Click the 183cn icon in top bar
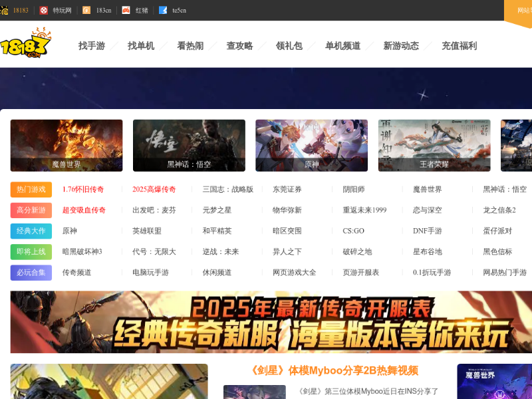The width and height of the screenshot is (532, 399). tap(86, 10)
